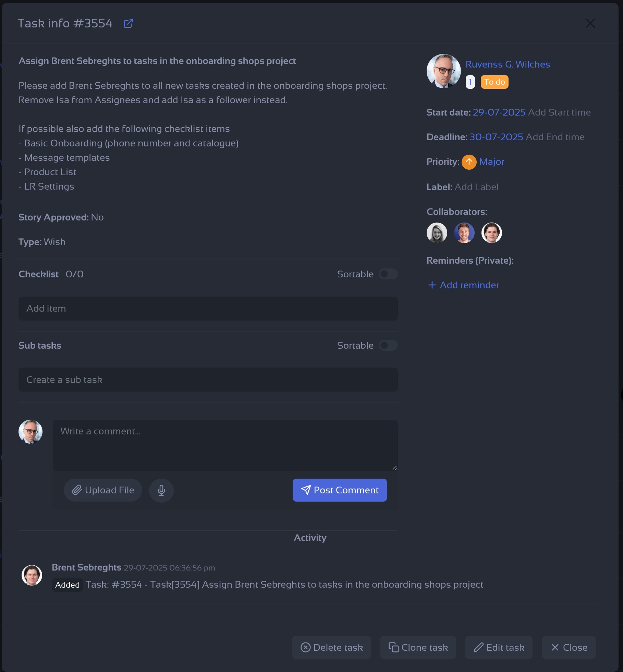The width and height of the screenshot is (623, 672).
Task: Click the X icon at dialog top right
Action: click(x=590, y=23)
